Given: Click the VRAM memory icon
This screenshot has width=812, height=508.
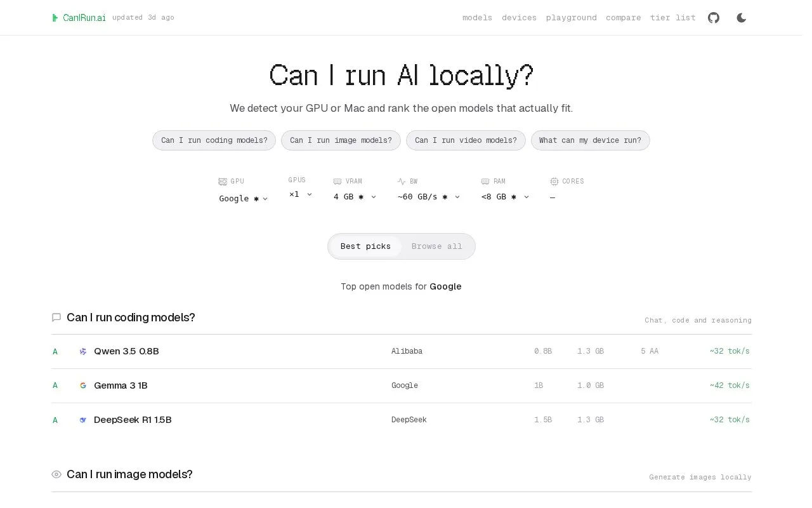Looking at the screenshot, I should pyautogui.click(x=337, y=182).
